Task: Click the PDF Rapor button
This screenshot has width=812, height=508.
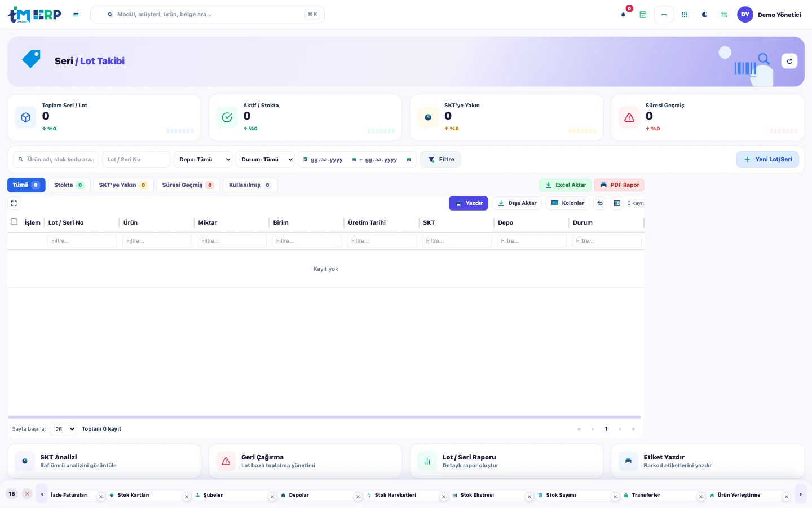Action: 619,185
